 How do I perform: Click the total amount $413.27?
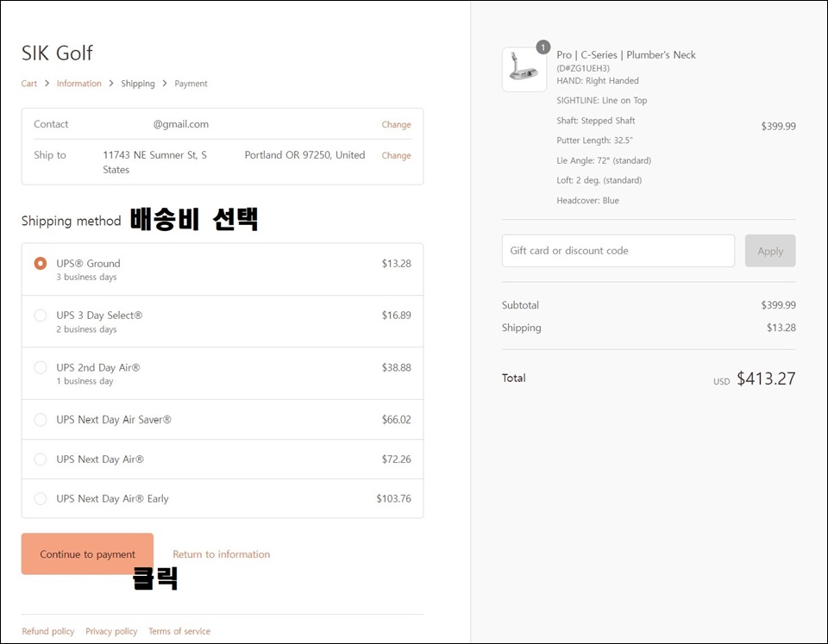[766, 378]
